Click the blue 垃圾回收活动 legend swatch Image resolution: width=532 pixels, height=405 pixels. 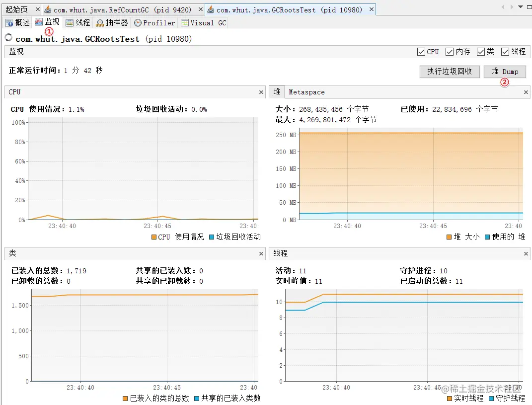(x=212, y=237)
